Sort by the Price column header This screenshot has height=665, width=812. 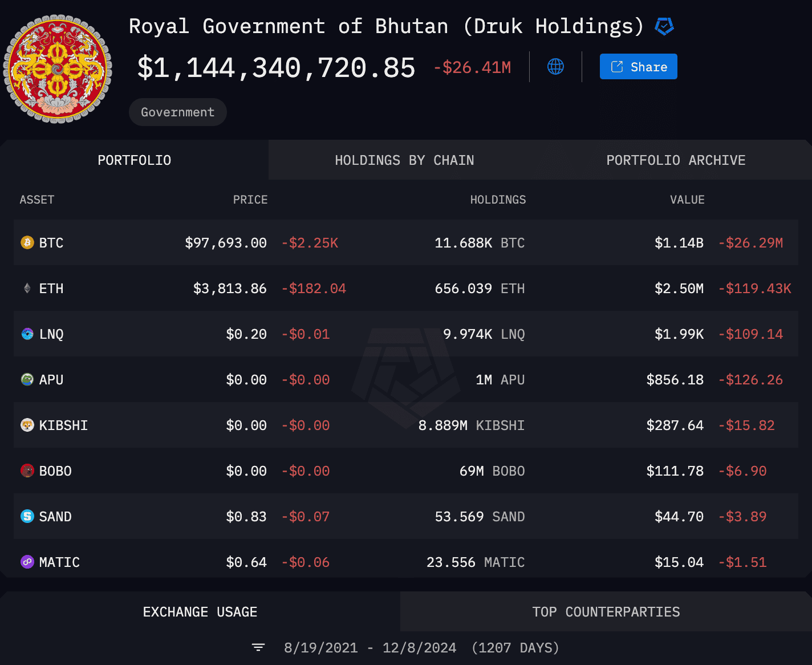click(250, 200)
